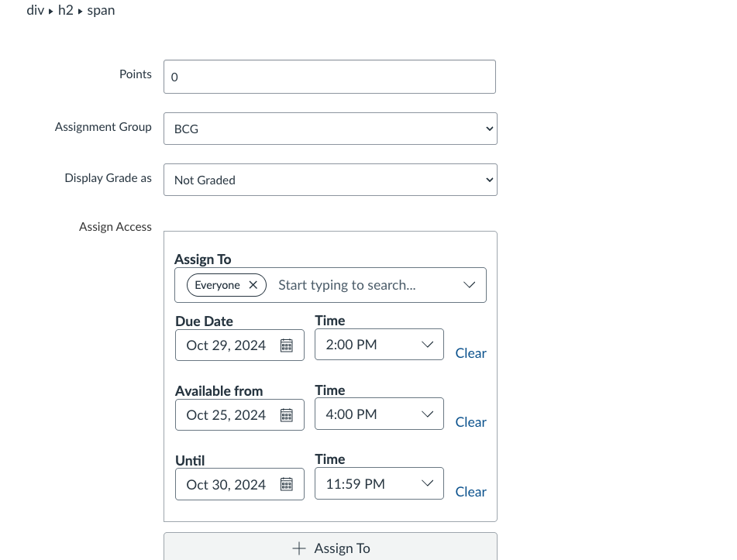This screenshot has height=560, width=737.
Task: Open calendar picker for Available from date
Action: pos(286,415)
